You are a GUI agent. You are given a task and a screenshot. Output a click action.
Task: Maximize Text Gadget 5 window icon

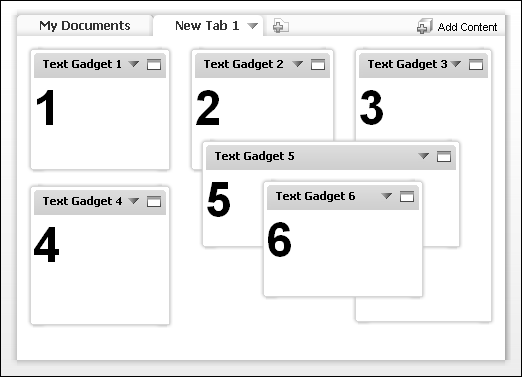[444, 156]
